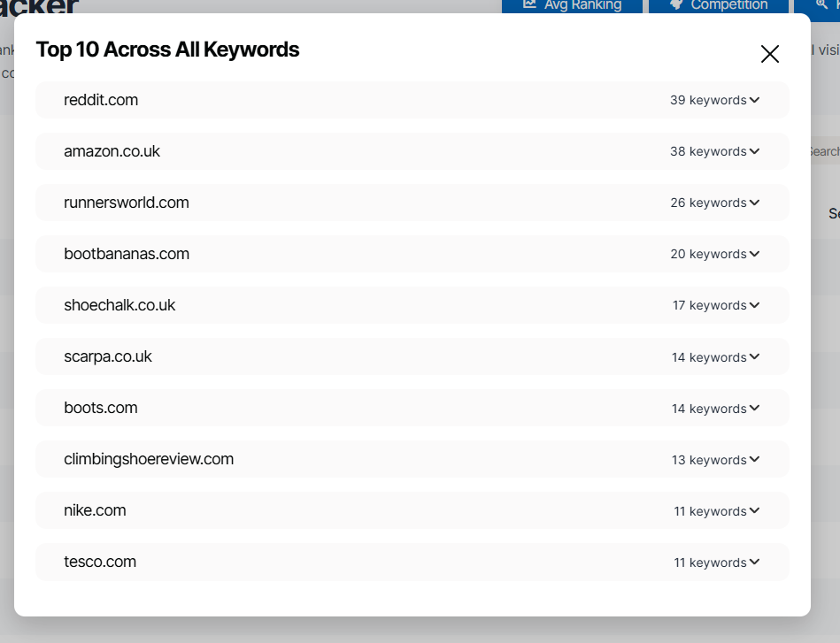
Task: Close the Top 10 Across All Keywords dialog
Action: coord(770,54)
